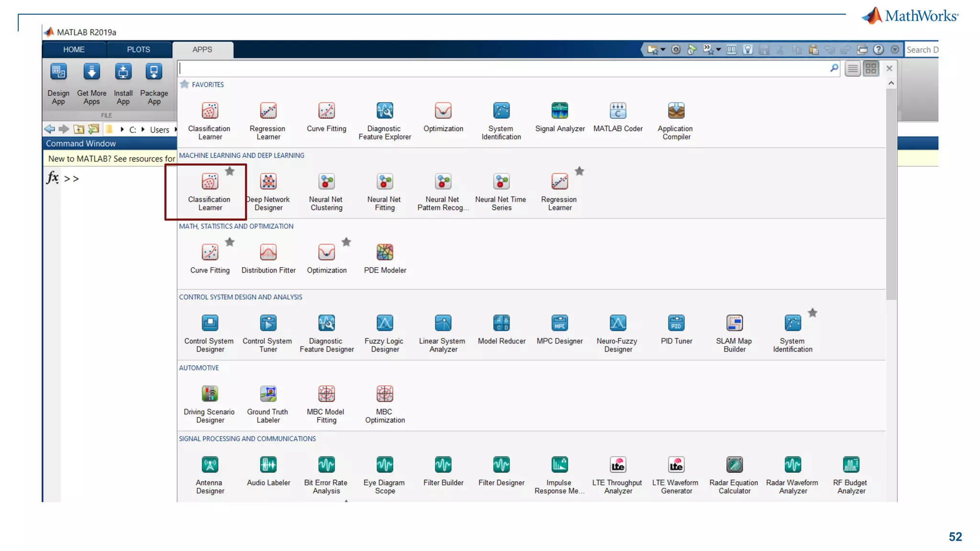980x551 pixels.
Task: Open the Distribution Fitter app
Action: pos(268,252)
